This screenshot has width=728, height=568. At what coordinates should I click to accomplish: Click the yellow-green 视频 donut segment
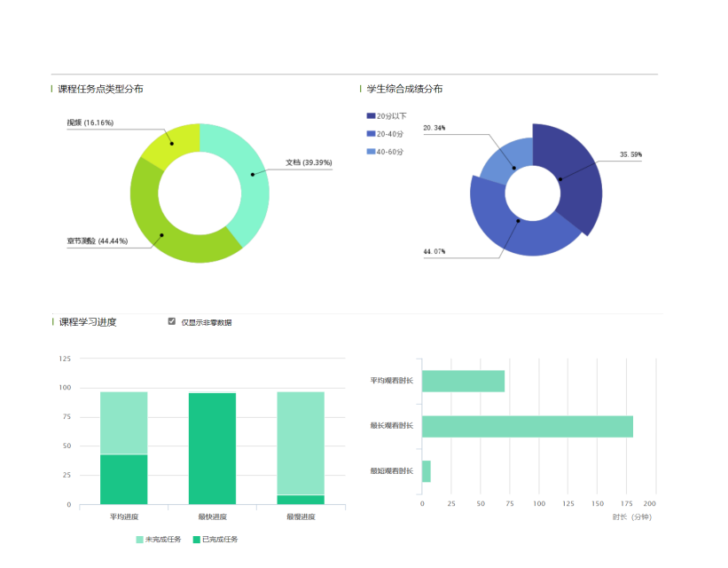click(x=173, y=141)
